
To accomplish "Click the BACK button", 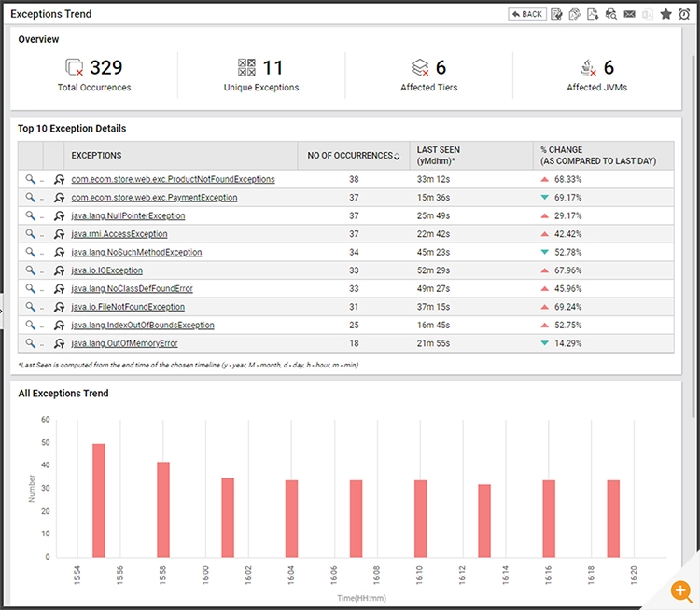I will click(526, 14).
